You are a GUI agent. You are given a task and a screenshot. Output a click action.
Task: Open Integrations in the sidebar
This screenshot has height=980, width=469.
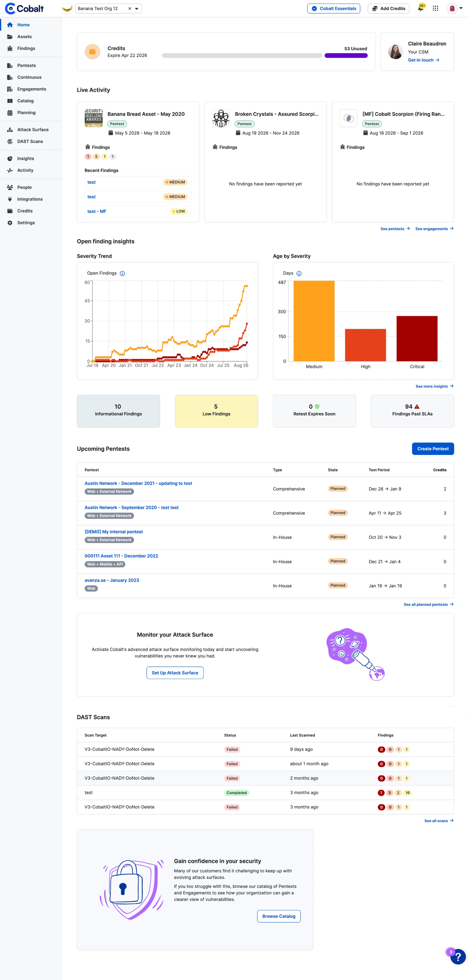click(x=31, y=199)
